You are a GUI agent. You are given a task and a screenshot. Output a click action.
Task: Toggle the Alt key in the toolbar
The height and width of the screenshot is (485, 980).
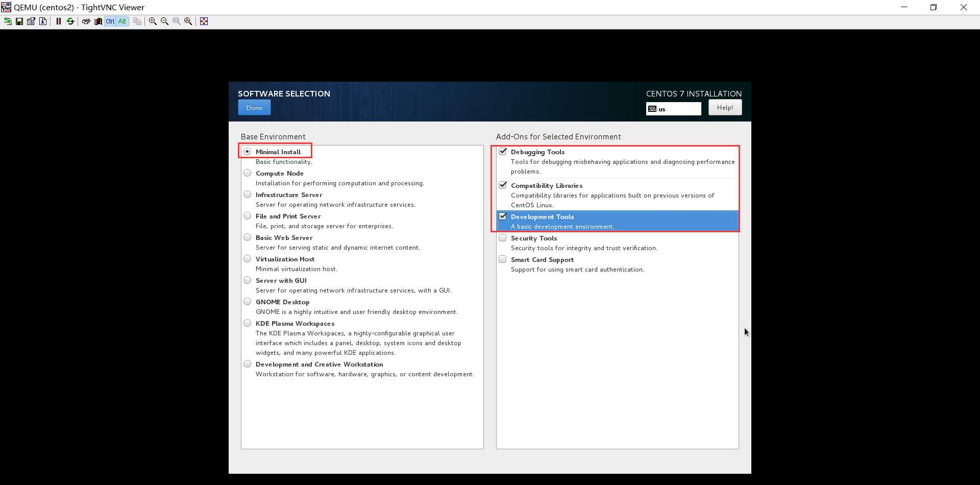121,21
